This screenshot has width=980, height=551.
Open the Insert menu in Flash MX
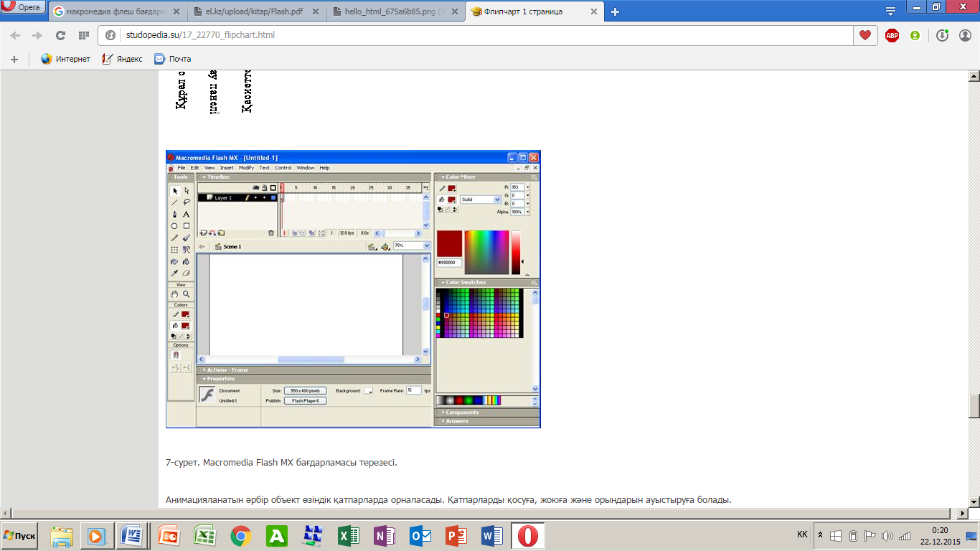click(x=227, y=168)
